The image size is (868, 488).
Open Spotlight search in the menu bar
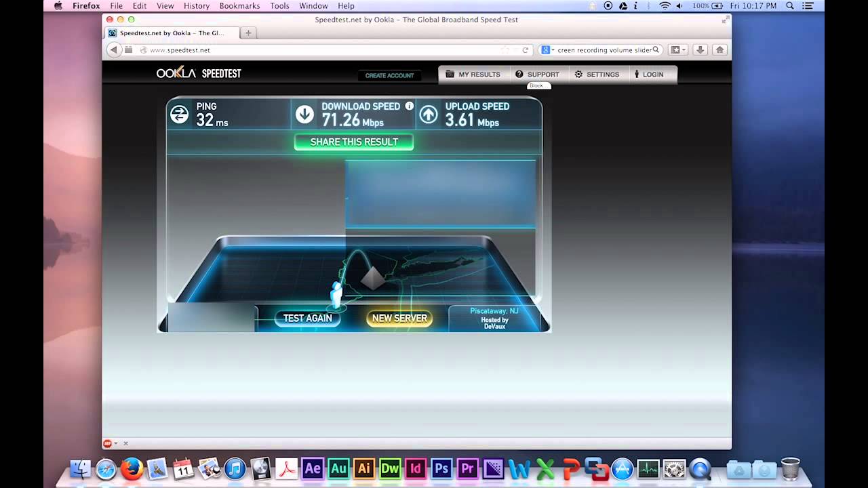pos(790,6)
